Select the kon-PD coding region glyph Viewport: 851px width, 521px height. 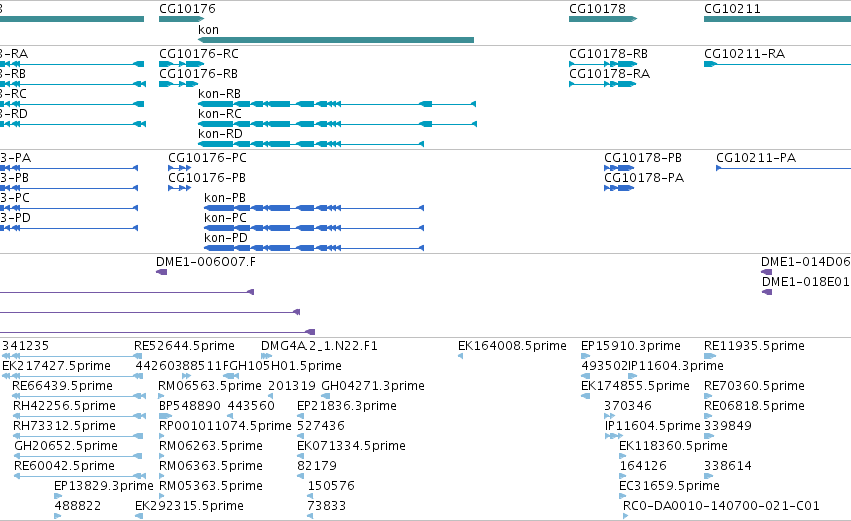pyautogui.click(x=314, y=248)
